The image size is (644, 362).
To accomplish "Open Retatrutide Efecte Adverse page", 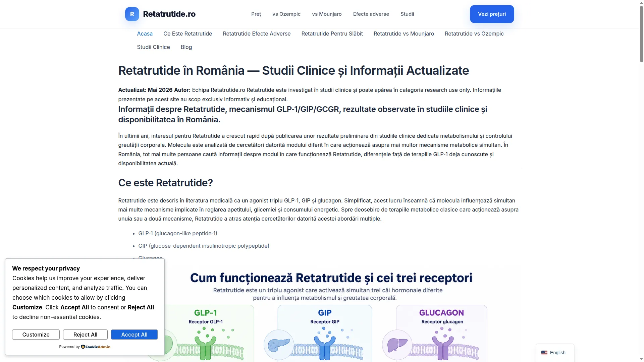I will click(257, 34).
